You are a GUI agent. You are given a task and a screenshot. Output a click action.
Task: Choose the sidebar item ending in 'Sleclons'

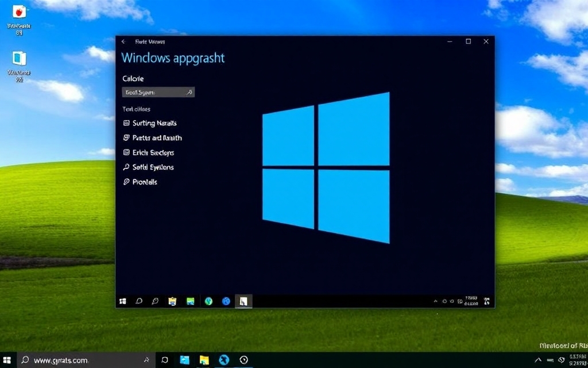(x=149, y=152)
